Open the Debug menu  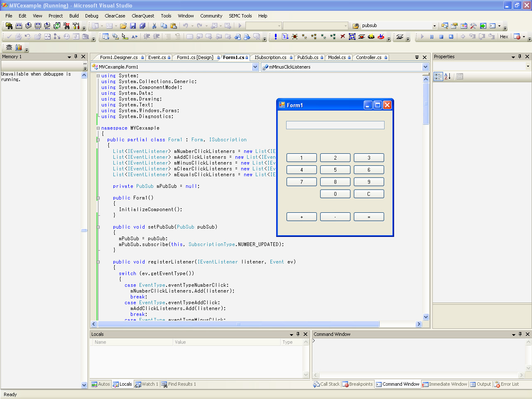92,16
